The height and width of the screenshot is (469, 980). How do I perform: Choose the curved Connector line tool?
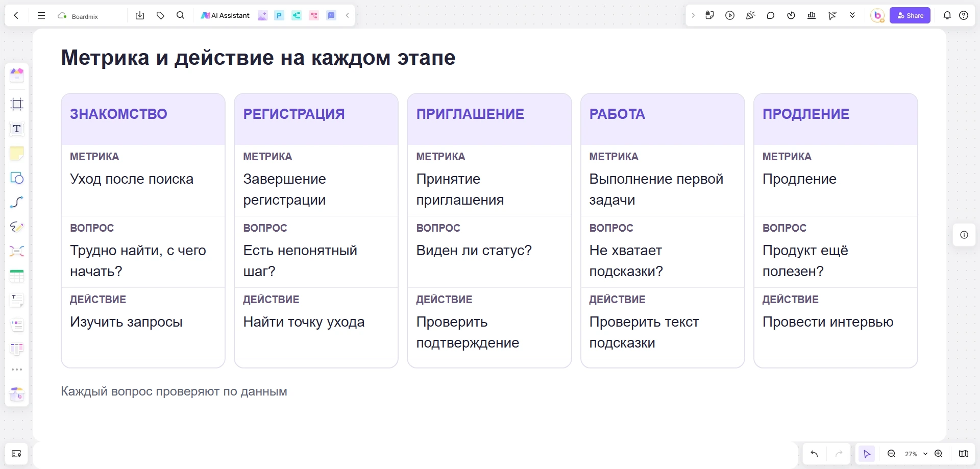[x=17, y=202]
